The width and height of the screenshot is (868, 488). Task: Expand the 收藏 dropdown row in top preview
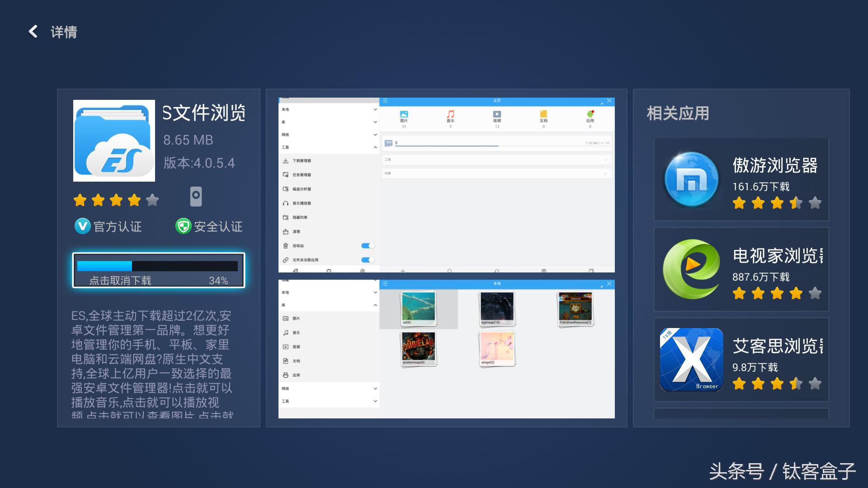coord(605,174)
